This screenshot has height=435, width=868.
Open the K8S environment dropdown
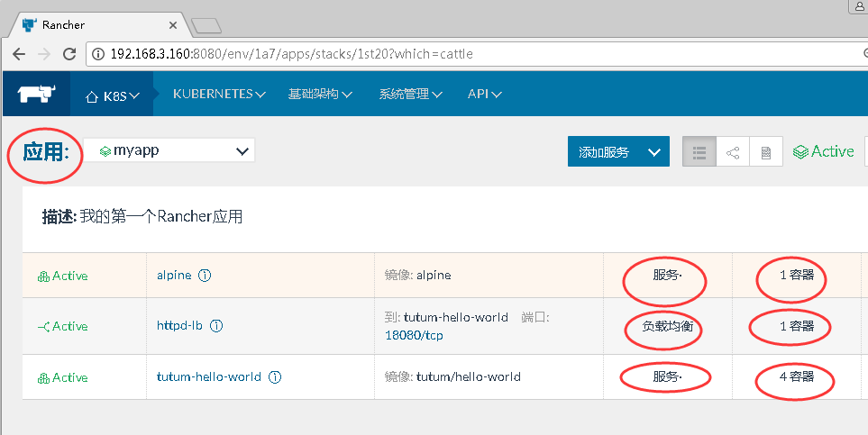coord(113,96)
